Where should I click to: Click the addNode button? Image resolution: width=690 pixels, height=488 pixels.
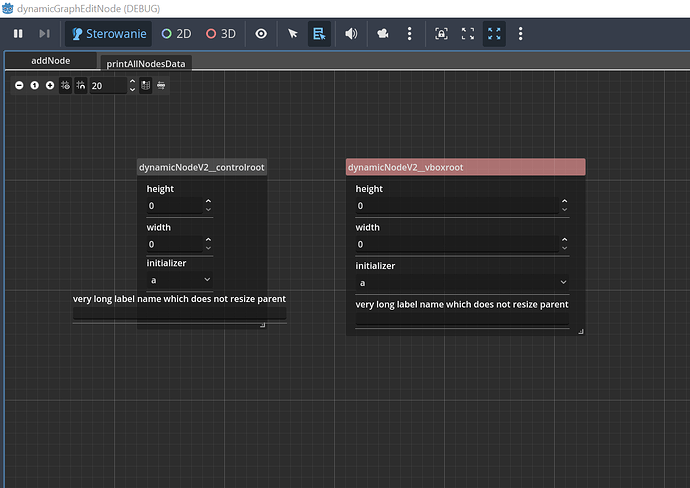pyautogui.click(x=50, y=61)
